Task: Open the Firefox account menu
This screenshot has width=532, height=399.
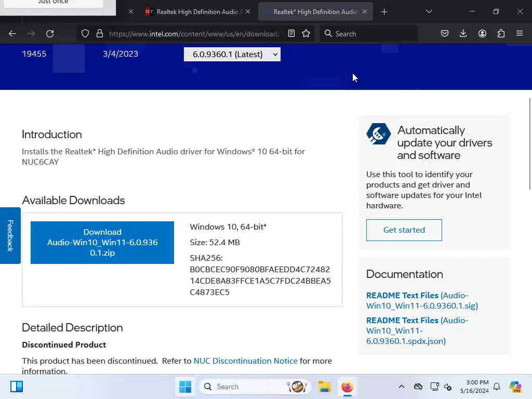Action: (x=482, y=34)
